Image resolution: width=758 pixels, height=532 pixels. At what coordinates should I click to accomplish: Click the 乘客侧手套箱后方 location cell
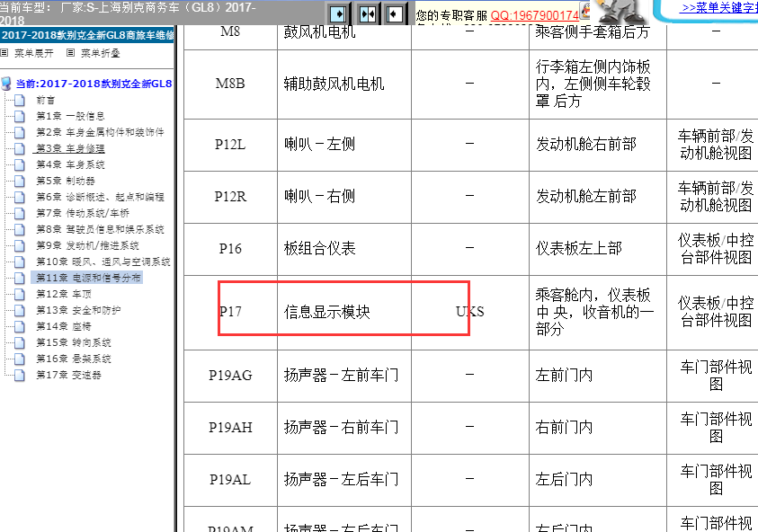tap(598, 36)
